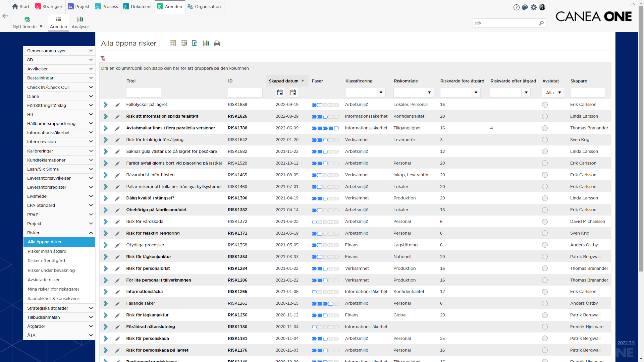The image size is (644, 362).
Task: Open the bar chart analysis icon
Action: click(206, 44)
